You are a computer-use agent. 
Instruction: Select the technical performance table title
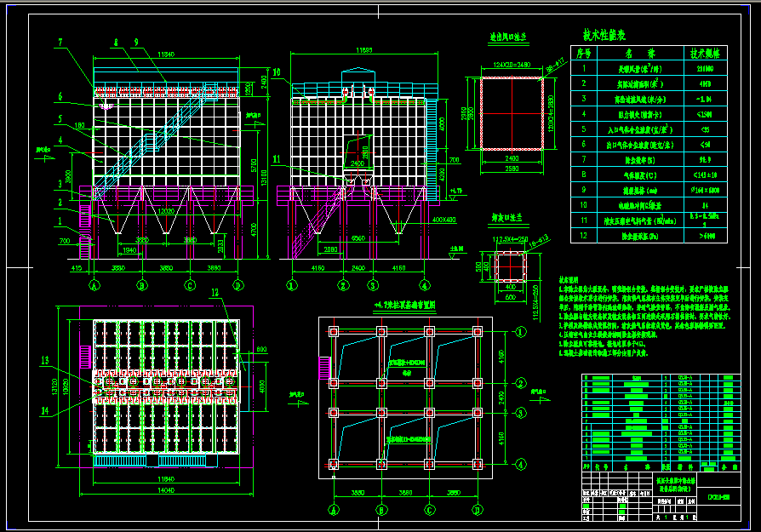(x=604, y=36)
